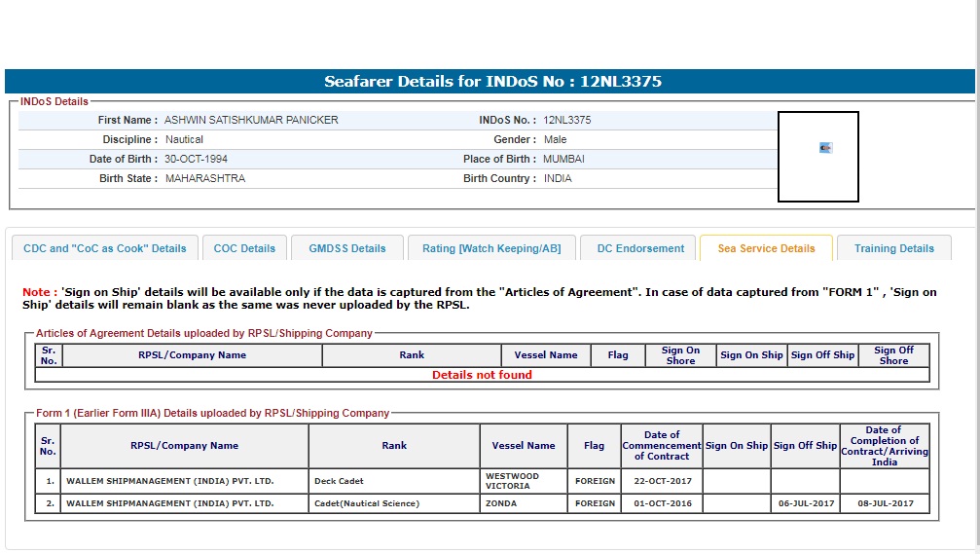Click the 'Details not found' message row

pos(482,375)
